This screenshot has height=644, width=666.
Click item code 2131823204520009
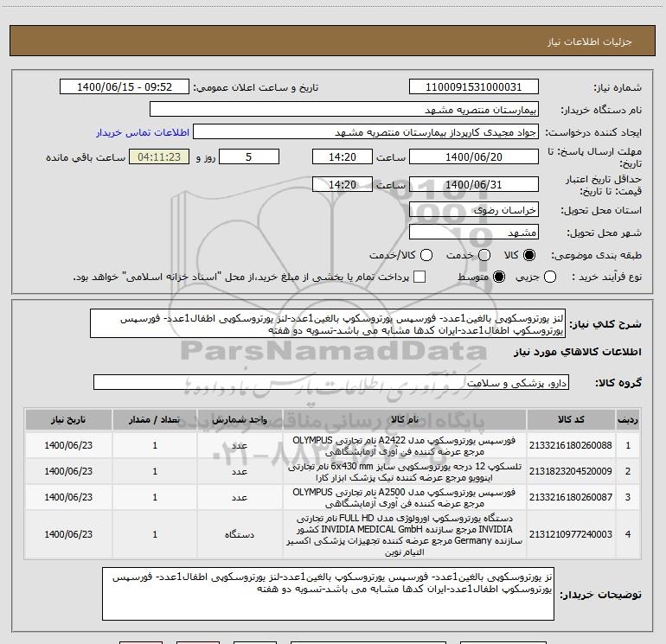pos(571,471)
